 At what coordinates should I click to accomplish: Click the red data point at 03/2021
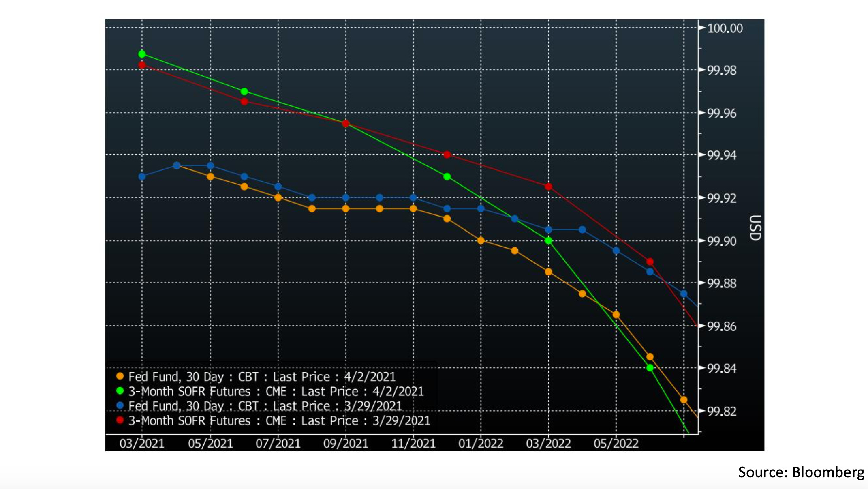[142, 65]
